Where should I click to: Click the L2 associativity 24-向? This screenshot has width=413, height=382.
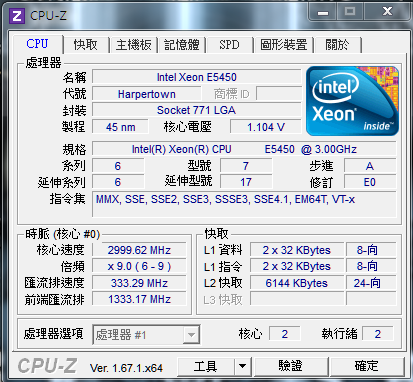(371, 283)
